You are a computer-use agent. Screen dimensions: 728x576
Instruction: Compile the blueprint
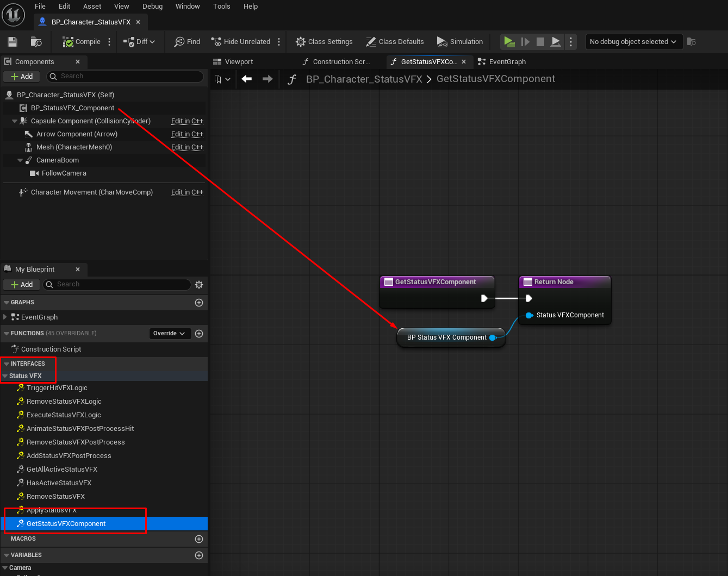tap(82, 42)
